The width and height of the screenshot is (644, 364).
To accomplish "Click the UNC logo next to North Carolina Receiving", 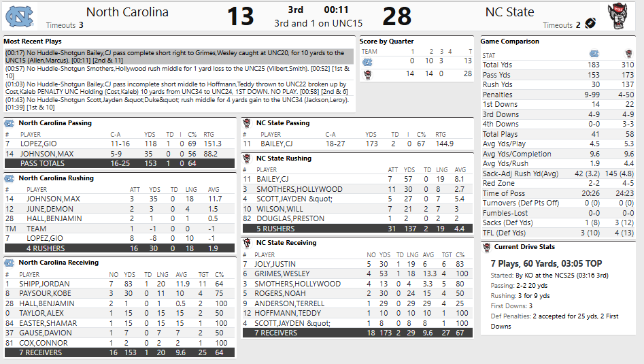I will pos(9,263).
